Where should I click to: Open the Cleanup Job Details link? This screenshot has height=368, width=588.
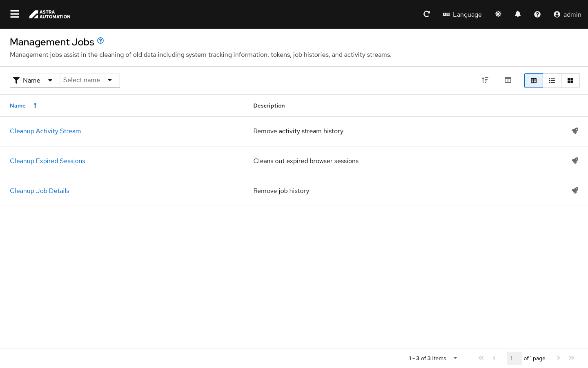(x=40, y=191)
